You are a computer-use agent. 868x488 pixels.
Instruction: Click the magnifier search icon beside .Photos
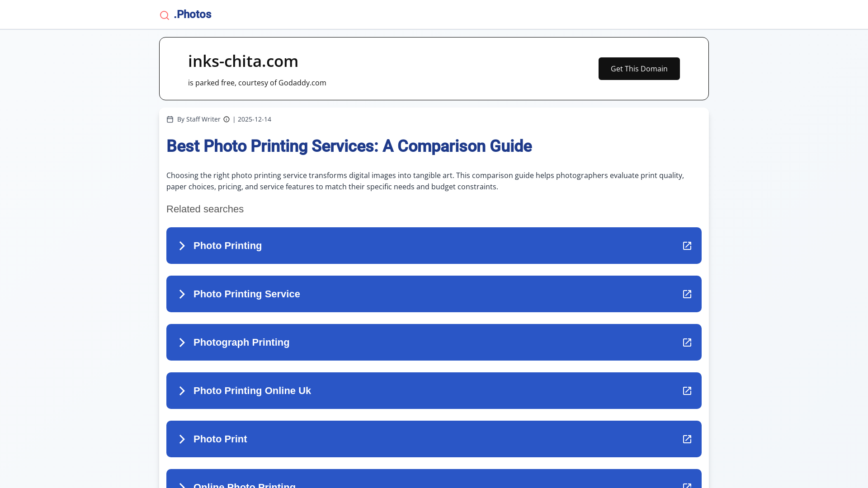coord(165,15)
